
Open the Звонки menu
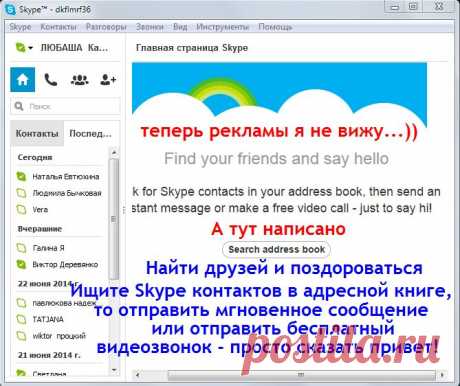[x=150, y=27]
